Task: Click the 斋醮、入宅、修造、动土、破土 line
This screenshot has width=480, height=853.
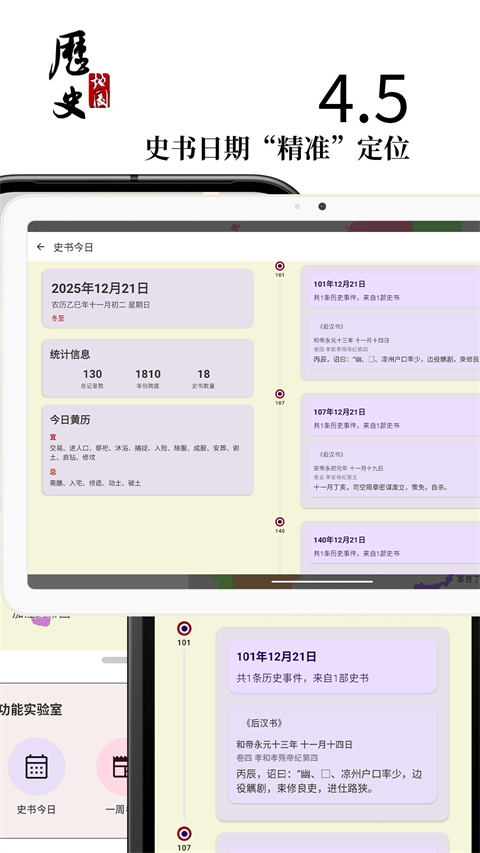Action: (95, 483)
